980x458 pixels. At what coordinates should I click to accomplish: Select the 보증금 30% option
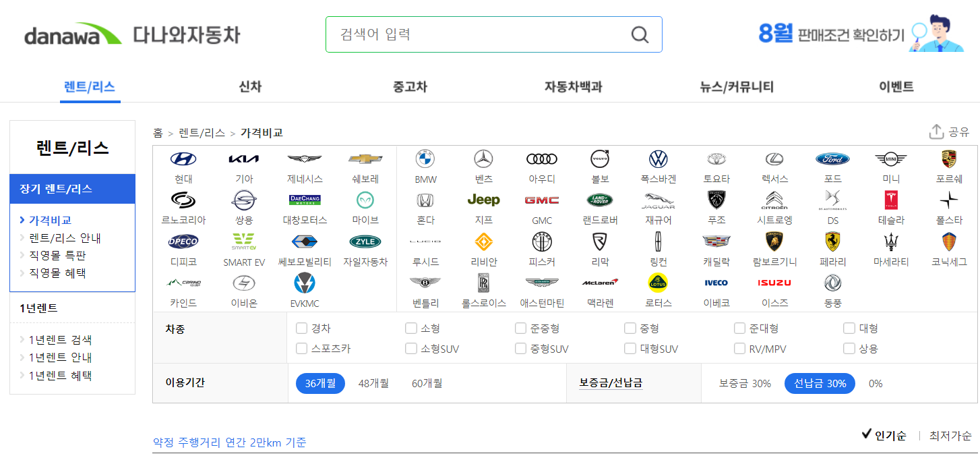click(745, 383)
